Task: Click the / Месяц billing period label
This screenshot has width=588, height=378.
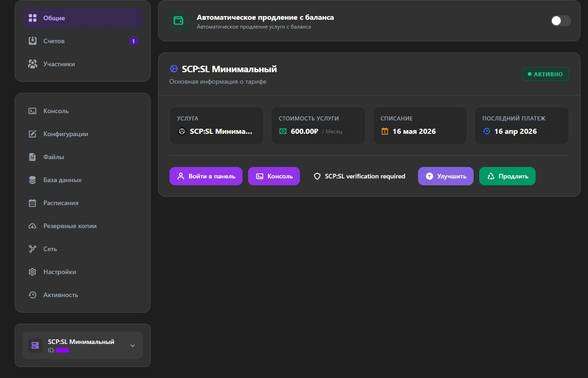Action: click(x=332, y=132)
